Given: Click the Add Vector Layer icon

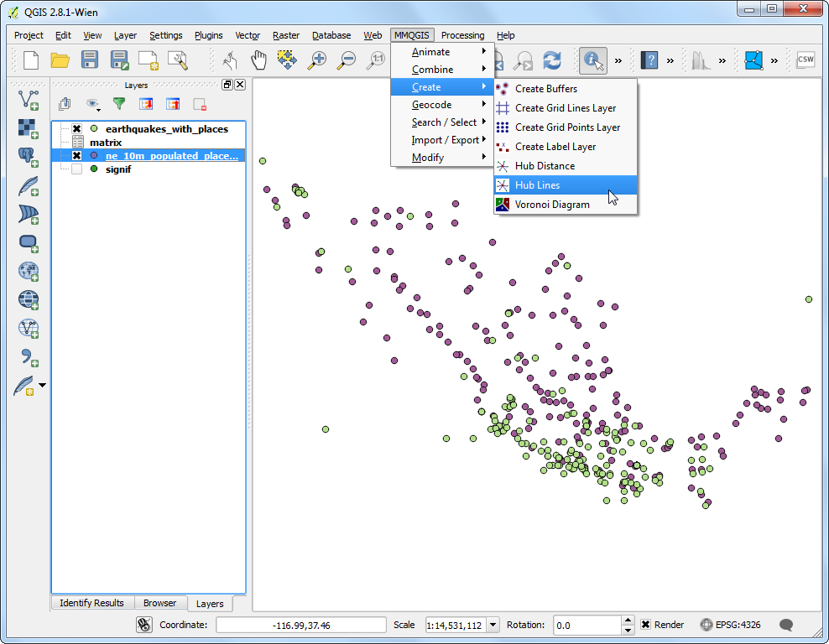Looking at the screenshot, I should 28,100.
